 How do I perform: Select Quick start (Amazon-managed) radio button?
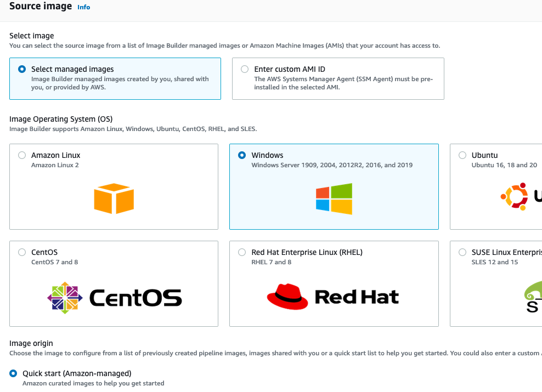(x=13, y=373)
